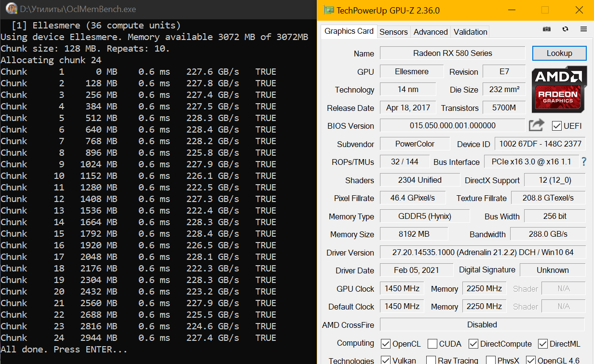Image resolution: width=594 pixels, height=364 pixels.
Task: Click the Die Size field 232 mm²
Action: coord(504,89)
